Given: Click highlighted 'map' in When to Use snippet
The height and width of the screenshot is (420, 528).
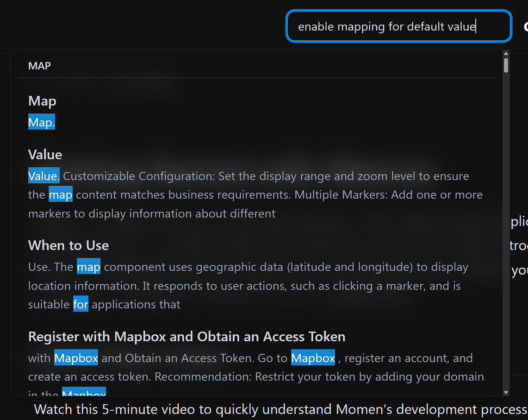Looking at the screenshot, I should (88, 267).
